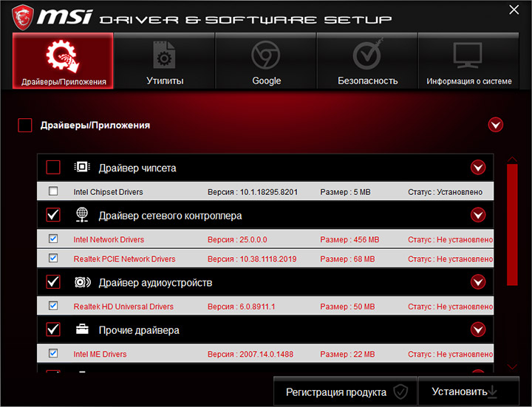Uncheck Realtek PCIE Network Drivers checkbox
The width and height of the screenshot is (532, 407).
pyautogui.click(x=53, y=258)
